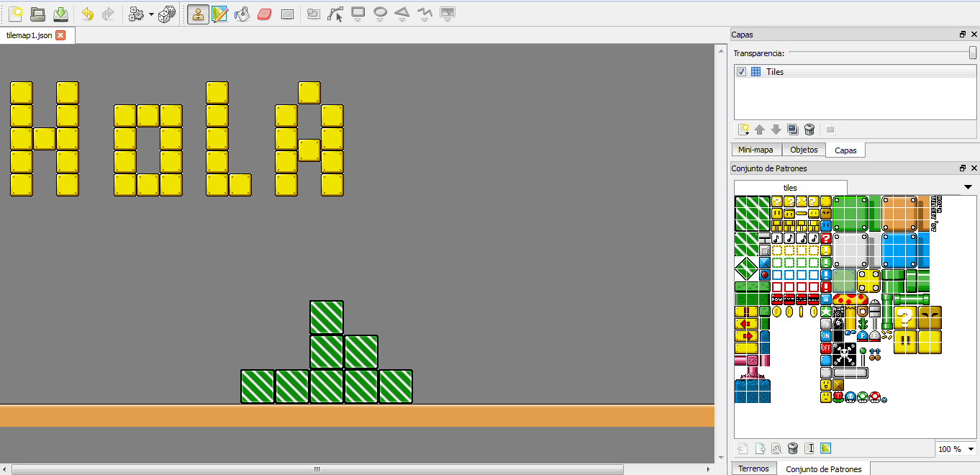Select the Tiles layer row
Viewport: 980px width, 475px height.
(x=855, y=72)
